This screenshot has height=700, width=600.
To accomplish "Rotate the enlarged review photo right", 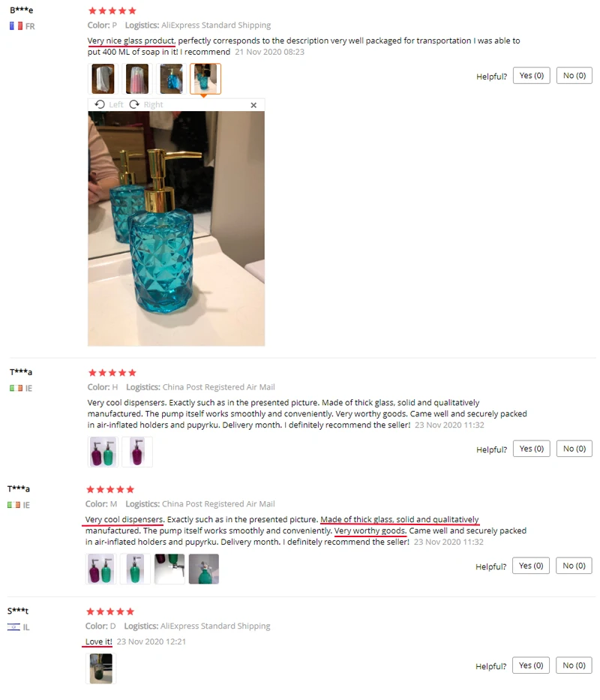I will pos(146,104).
